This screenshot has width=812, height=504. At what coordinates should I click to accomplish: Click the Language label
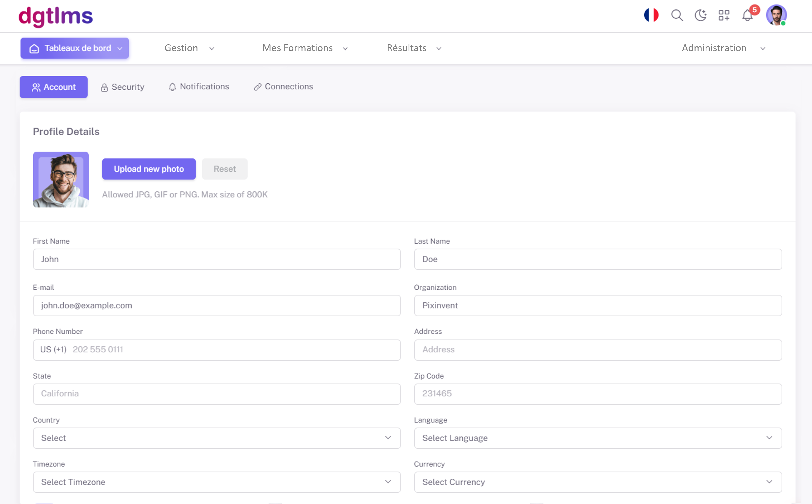430,420
